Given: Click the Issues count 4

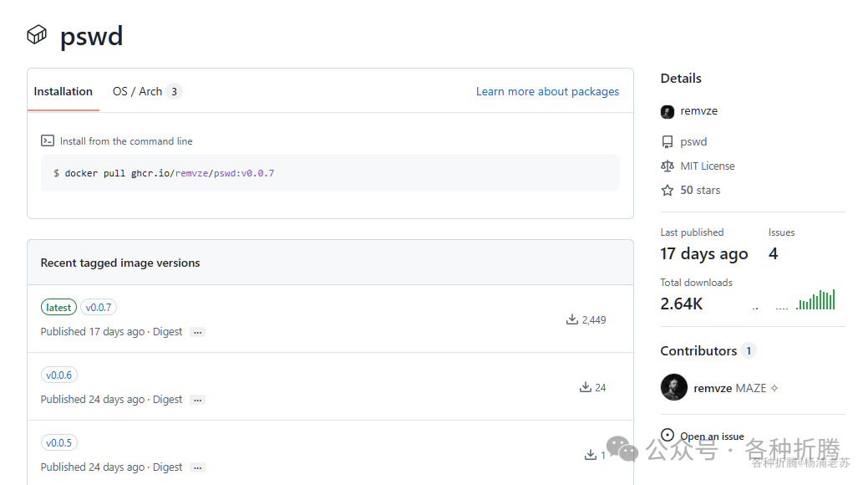Looking at the screenshot, I should click(x=774, y=253).
